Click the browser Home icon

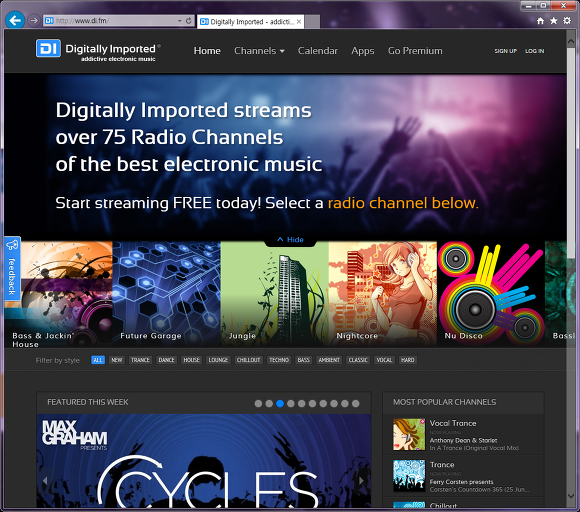point(540,21)
